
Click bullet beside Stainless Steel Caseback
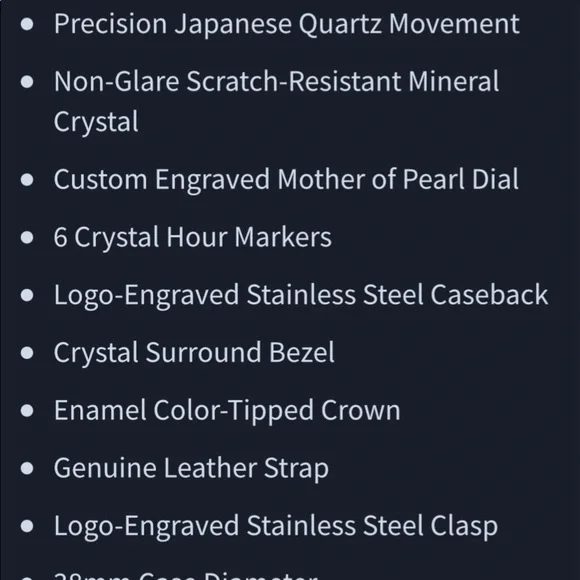point(27,295)
